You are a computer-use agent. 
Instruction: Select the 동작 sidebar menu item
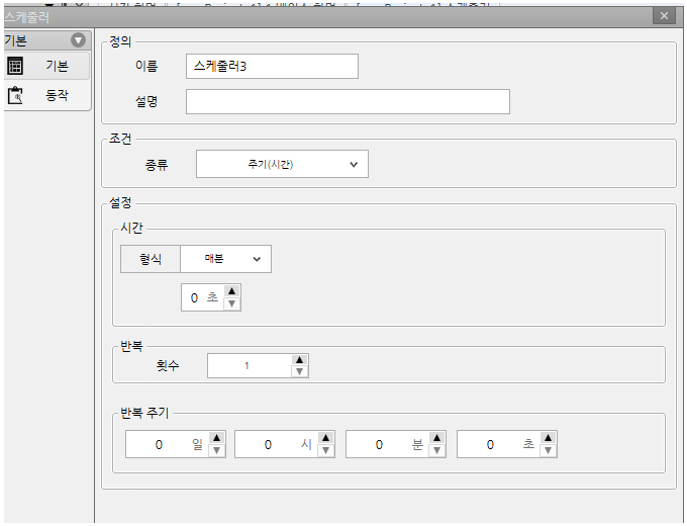(46, 95)
